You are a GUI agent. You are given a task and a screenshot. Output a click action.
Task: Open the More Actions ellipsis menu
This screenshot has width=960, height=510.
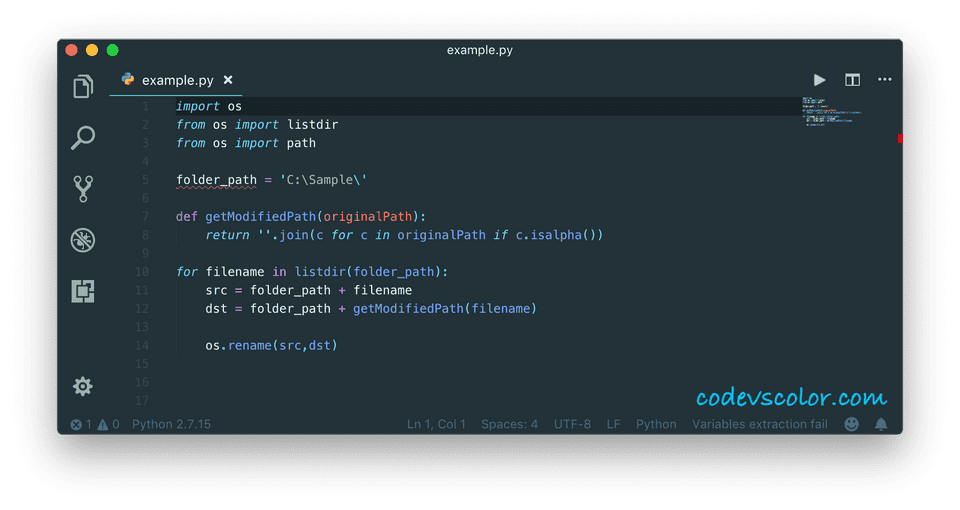tap(885, 80)
